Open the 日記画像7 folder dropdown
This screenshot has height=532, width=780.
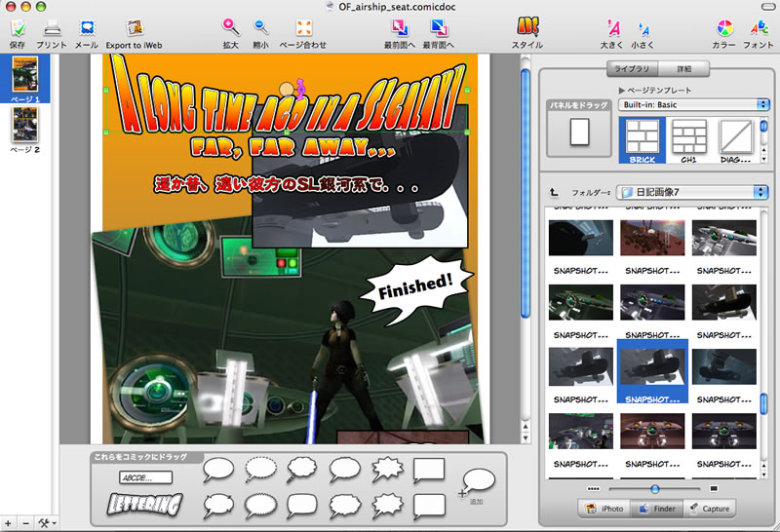692,192
